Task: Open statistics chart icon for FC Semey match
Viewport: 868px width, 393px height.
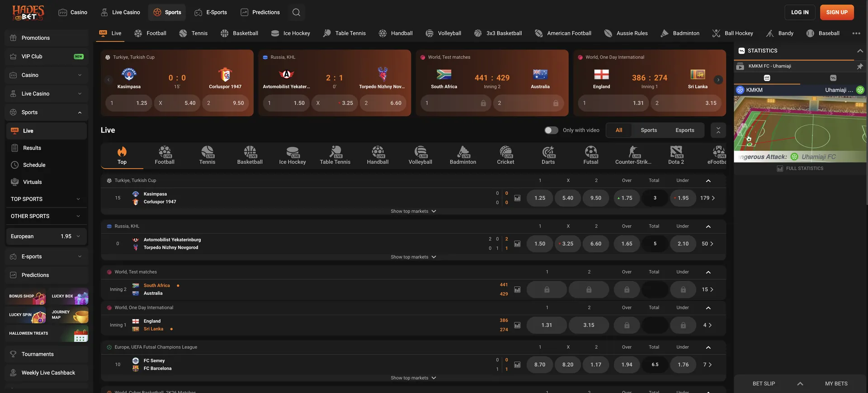Action: coord(517,365)
